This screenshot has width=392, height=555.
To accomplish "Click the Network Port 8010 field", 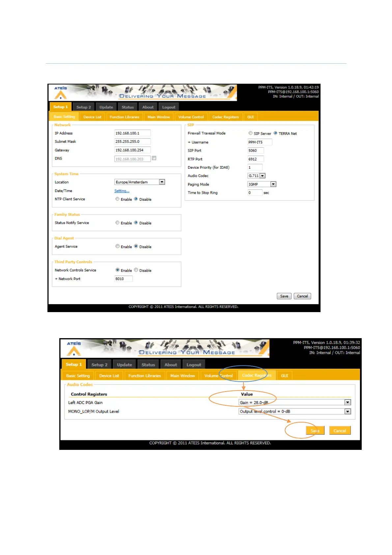I will click(124, 278).
